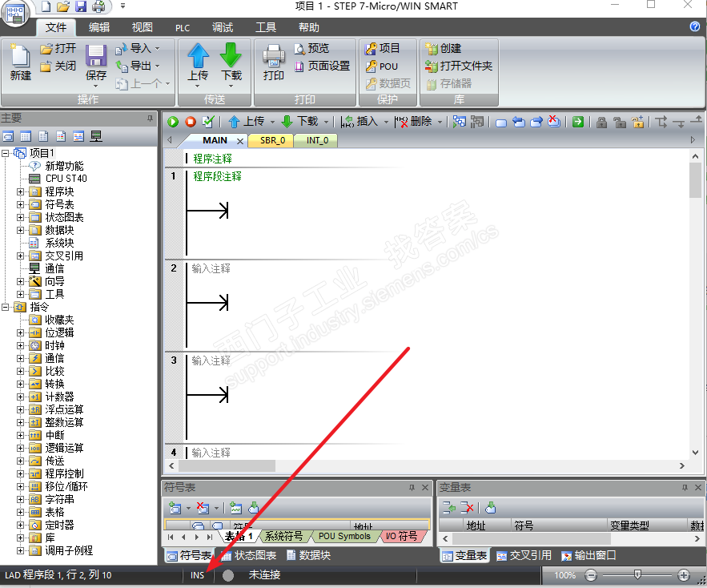Open the 插入 dropdown in editor toolbar

(x=386, y=122)
